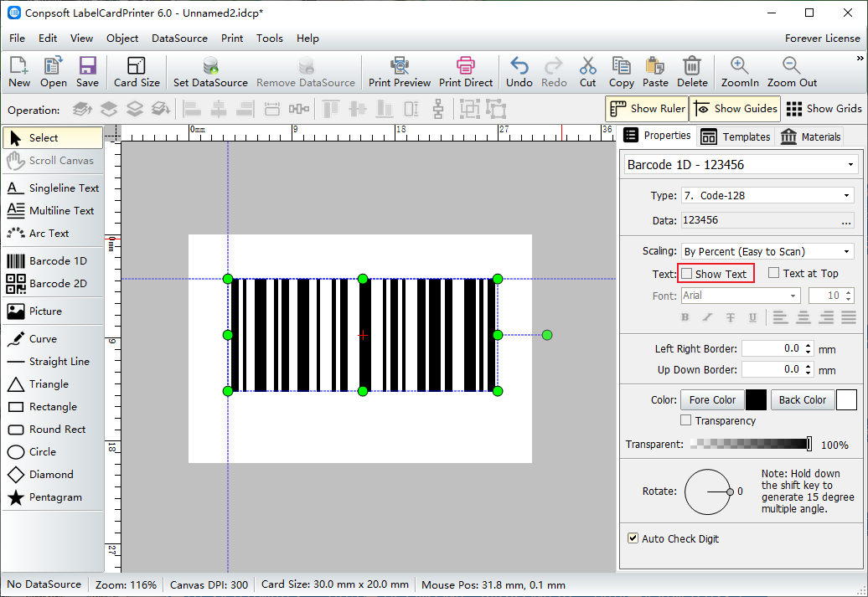Open the Barcode 1D - 123456 object dropdown

pyautogui.click(x=850, y=165)
